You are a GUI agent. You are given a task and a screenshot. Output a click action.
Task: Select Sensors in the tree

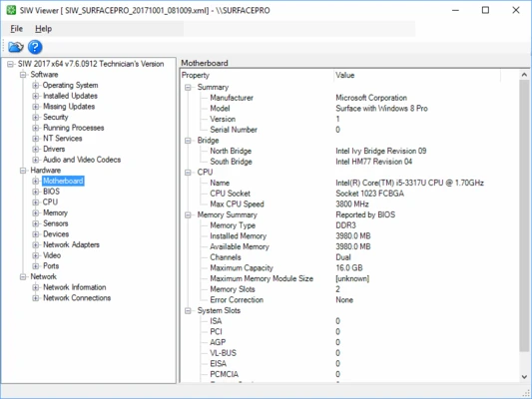pyautogui.click(x=56, y=223)
